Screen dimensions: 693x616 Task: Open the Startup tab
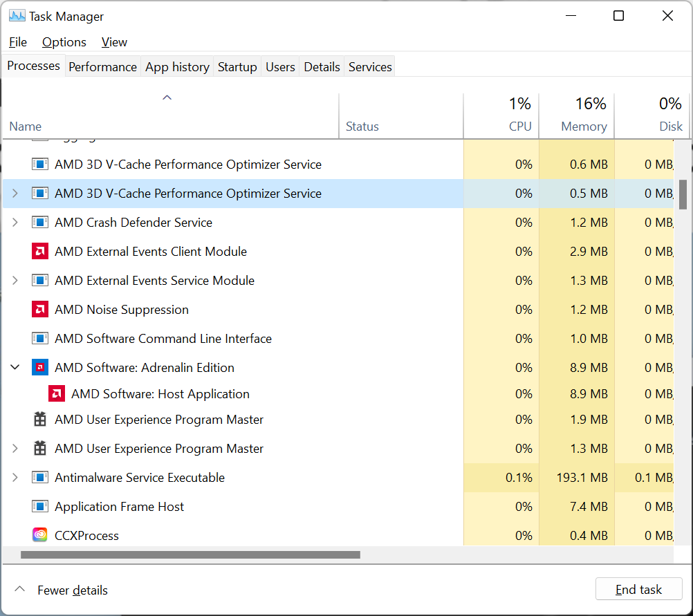click(237, 67)
